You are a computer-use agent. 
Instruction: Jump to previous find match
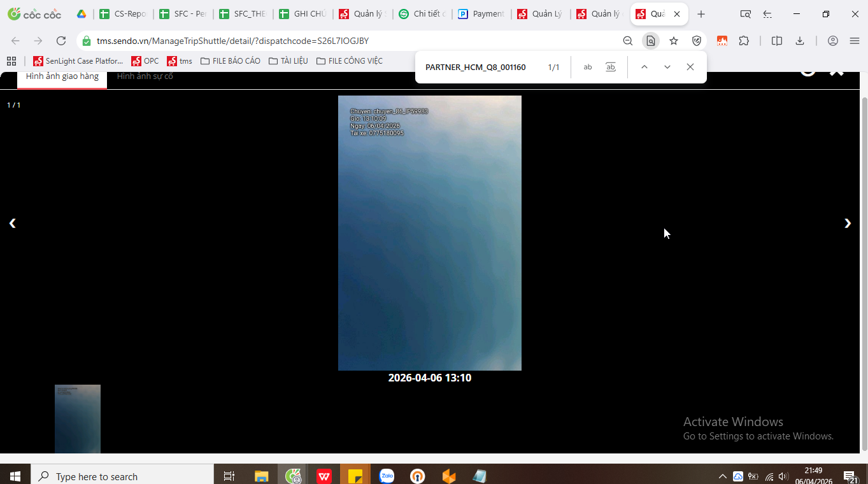click(644, 67)
